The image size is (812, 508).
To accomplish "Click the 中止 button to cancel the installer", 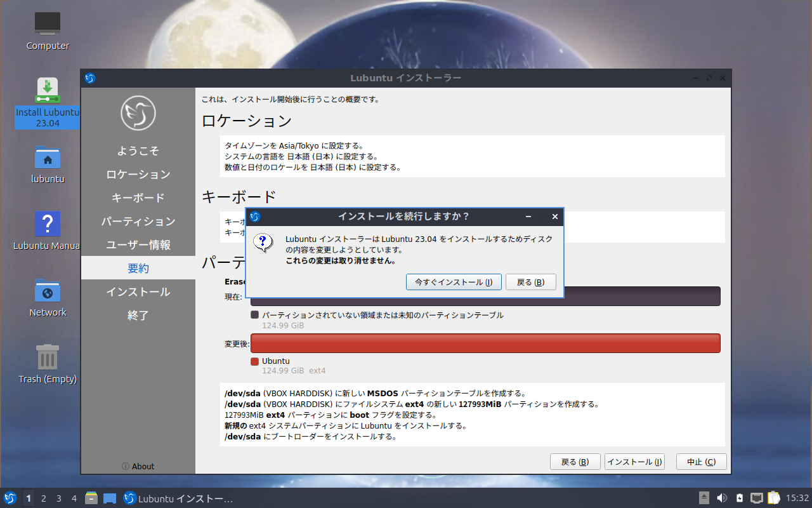I will [x=701, y=462].
